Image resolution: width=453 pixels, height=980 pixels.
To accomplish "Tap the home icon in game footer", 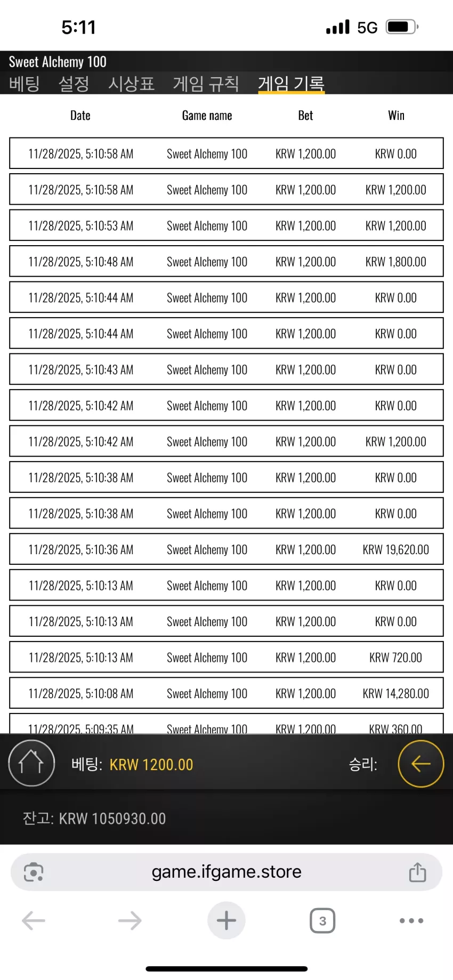I will [x=31, y=763].
